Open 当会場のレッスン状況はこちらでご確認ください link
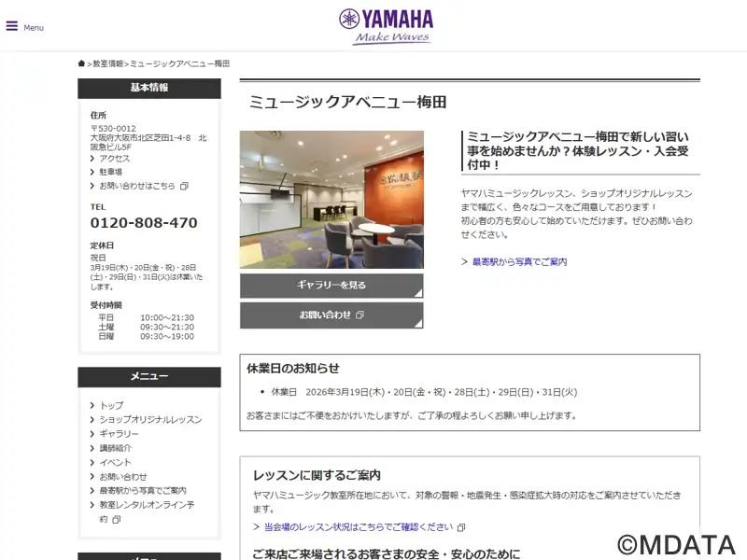Viewport: 747px width, 560px height. point(359,527)
